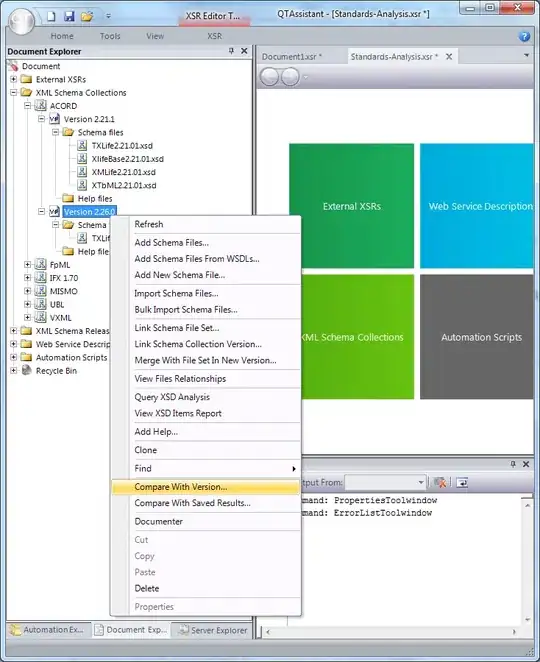Open the External XSRs green tile
The width and height of the screenshot is (540, 662).
[351, 206]
